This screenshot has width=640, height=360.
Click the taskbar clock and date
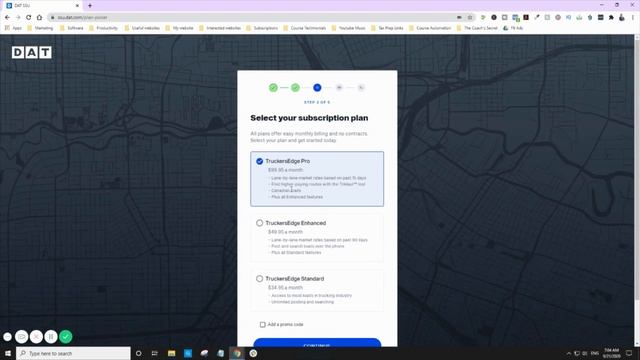click(x=611, y=353)
